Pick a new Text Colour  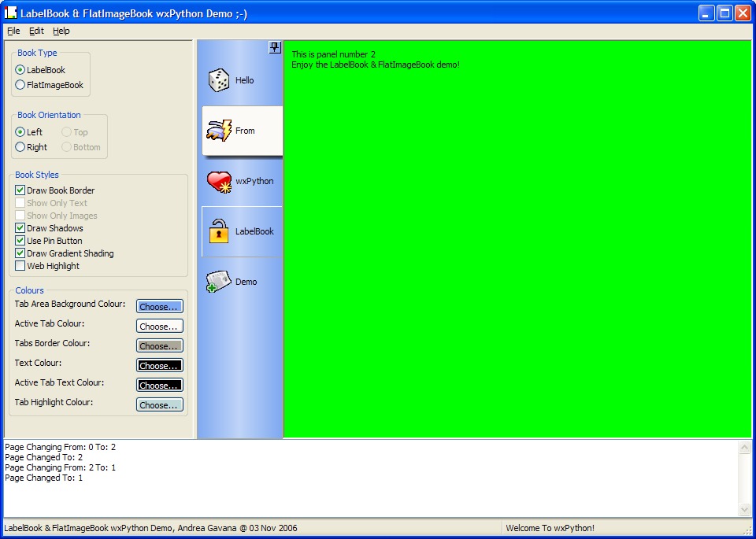coord(159,366)
